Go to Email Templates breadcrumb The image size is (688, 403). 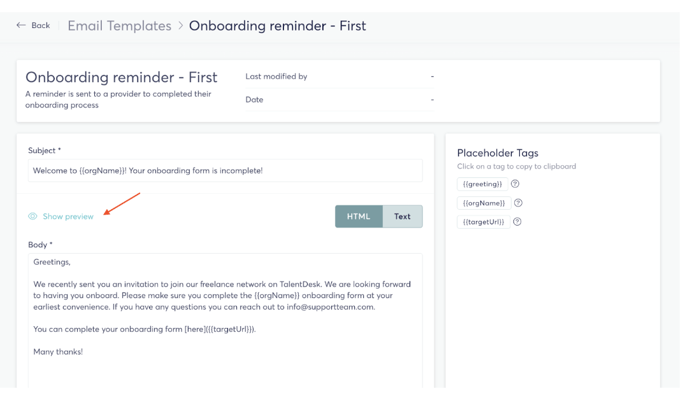(x=119, y=26)
